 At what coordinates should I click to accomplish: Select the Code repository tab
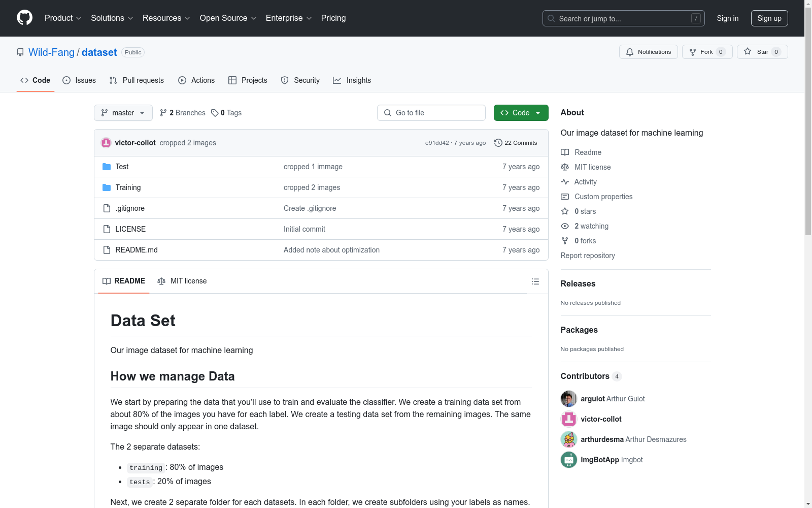point(36,80)
